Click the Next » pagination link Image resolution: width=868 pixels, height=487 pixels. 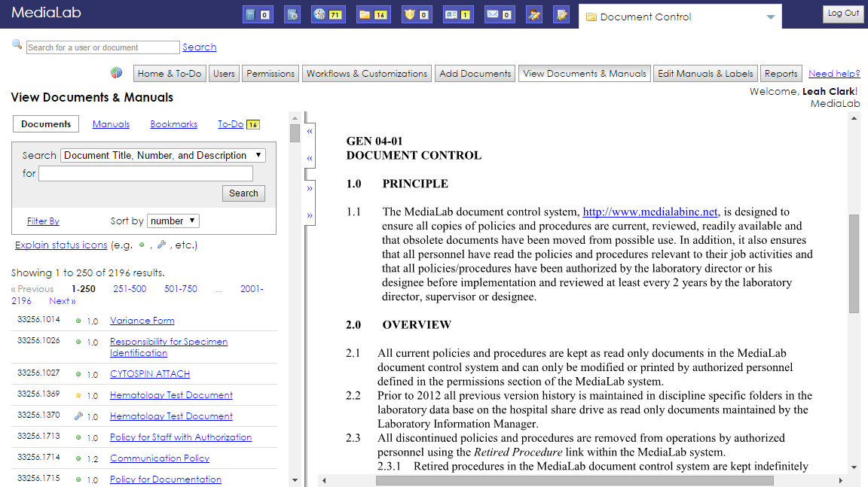coord(62,301)
